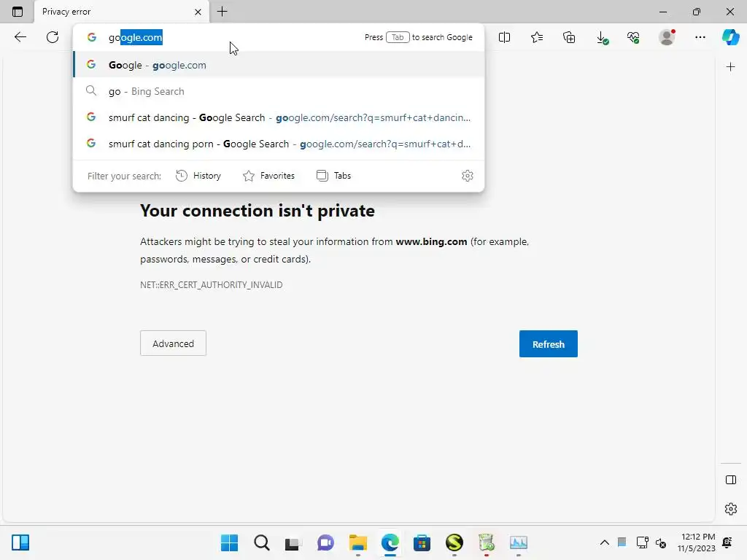Open taskbar Search magnifier
The width and height of the screenshot is (747, 560).
point(262,542)
